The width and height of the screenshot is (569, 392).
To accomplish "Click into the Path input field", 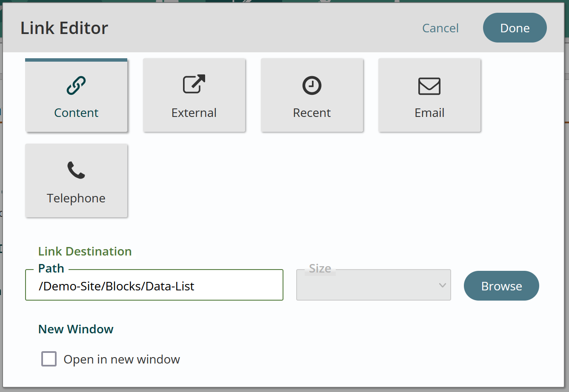I will coord(154,285).
